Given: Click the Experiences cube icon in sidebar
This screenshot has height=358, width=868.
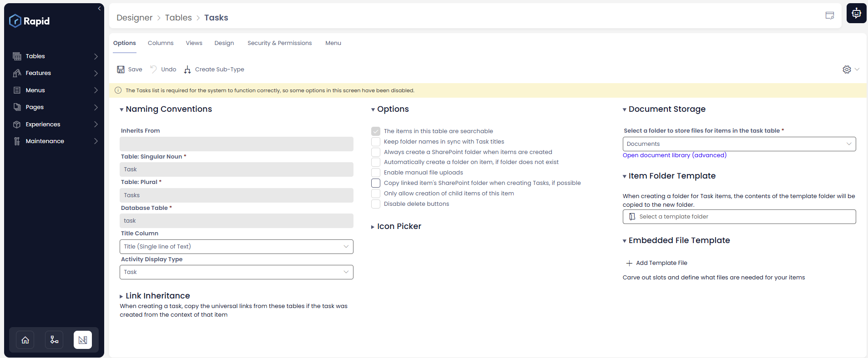Looking at the screenshot, I should point(17,124).
